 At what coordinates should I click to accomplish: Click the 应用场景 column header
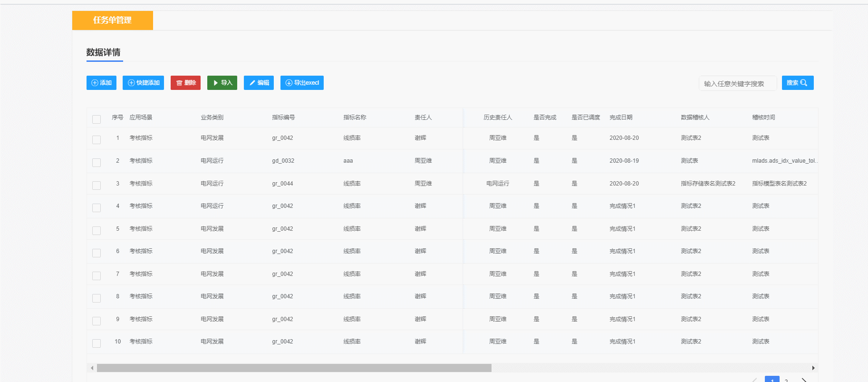tap(141, 118)
